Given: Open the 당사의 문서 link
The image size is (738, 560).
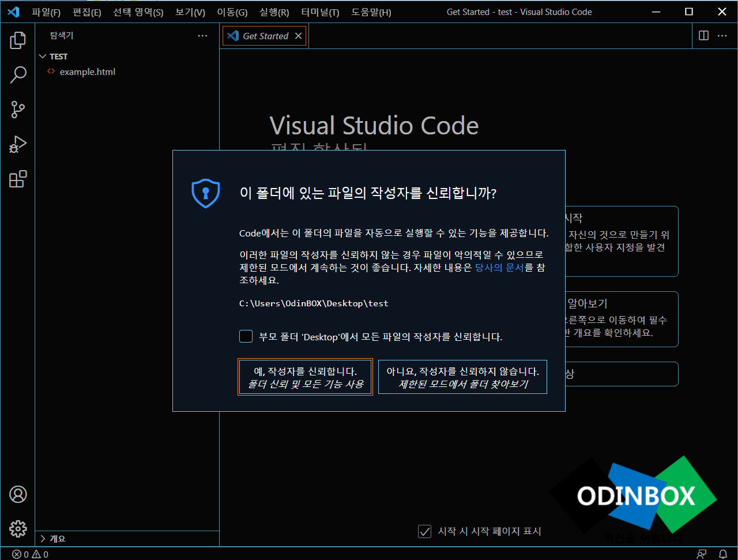Looking at the screenshot, I should point(499,268).
